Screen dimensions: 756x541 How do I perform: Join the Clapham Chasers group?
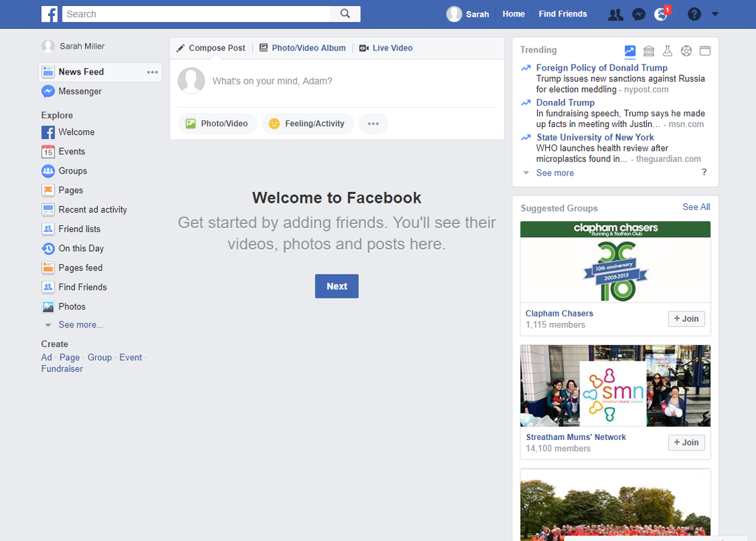point(686,319)
